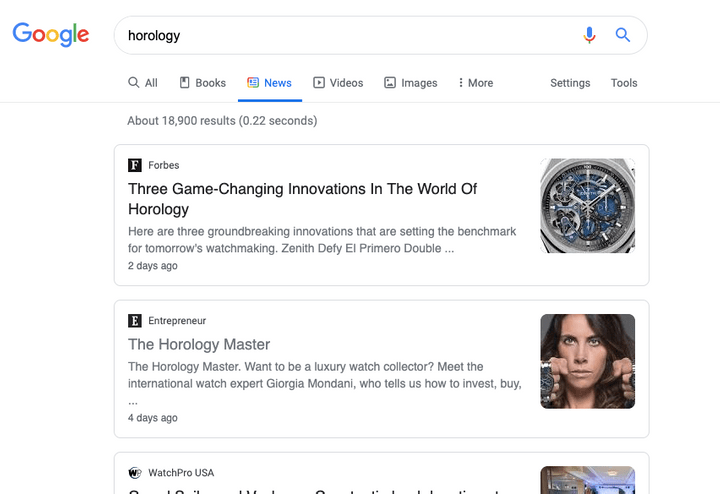This screenshot has height=494, width=720.
Task: Click the Forbes publisher icon
Action: [135, 165]
